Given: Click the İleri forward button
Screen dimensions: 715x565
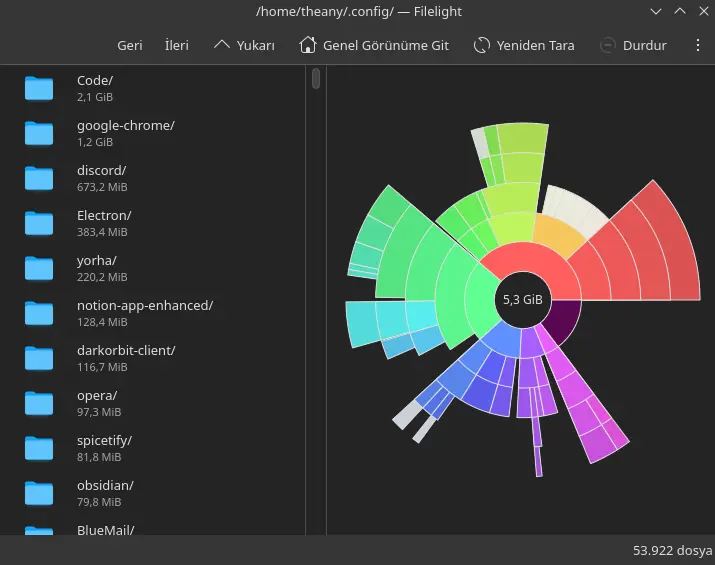Looking at the screenshot, I should (176, 46).
